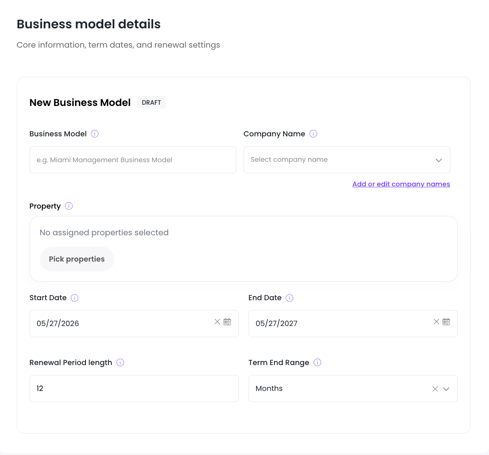This screenshot has width=489, height=455.
Task: Click the info icon next to Business Model
Action: pos(95,134)
